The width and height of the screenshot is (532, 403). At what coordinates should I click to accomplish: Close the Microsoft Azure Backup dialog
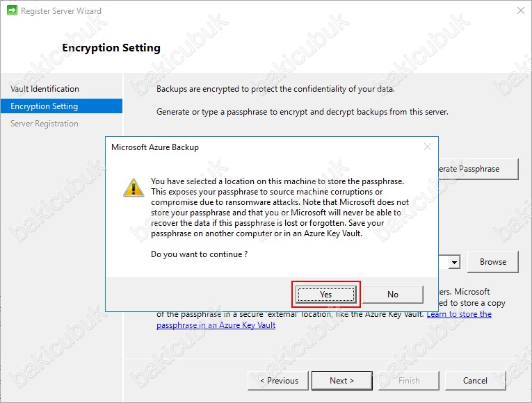(428, 147)
